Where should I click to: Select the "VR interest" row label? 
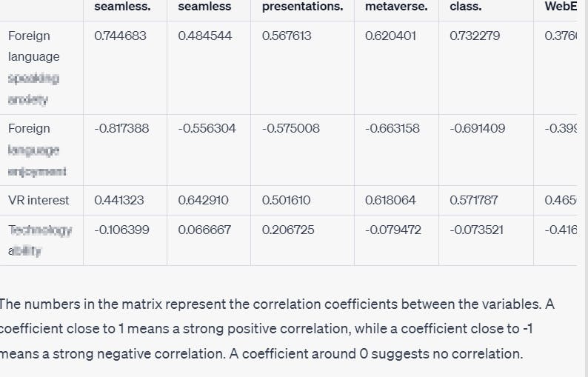point(39,200)
